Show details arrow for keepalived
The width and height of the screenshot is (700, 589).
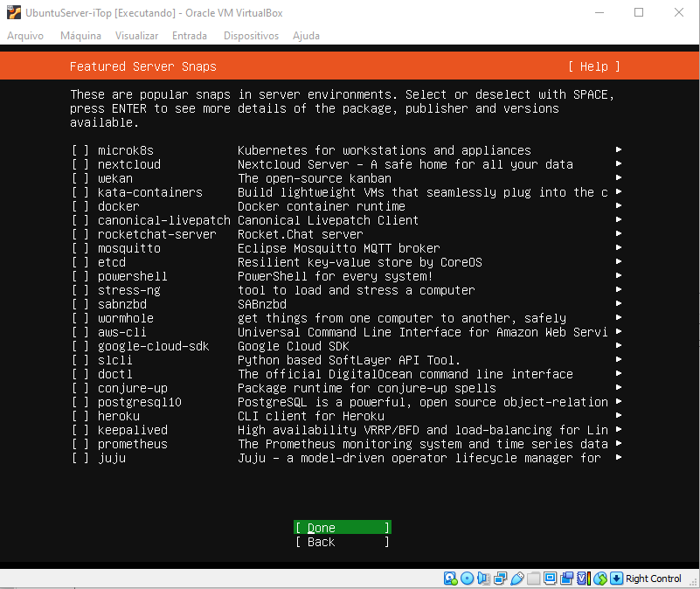click(619, 430)
